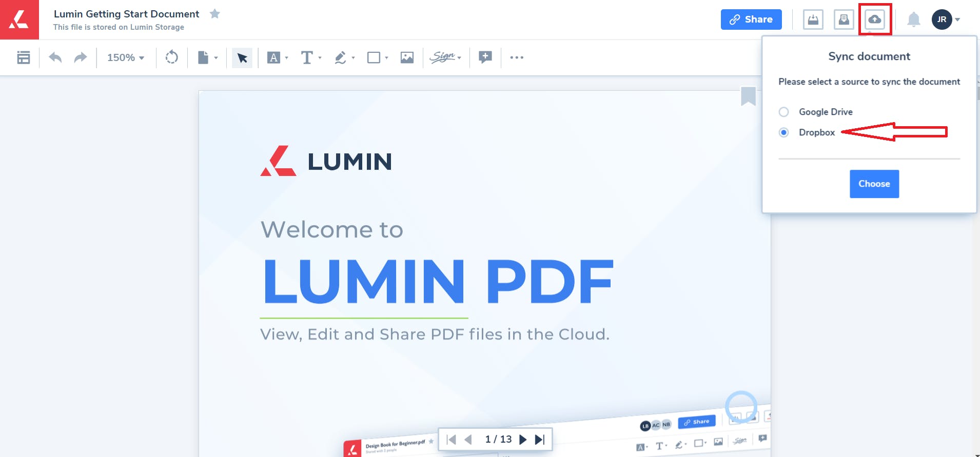Viewport: 980px width, 457px height.
Task: Click the page number field 1 / 13
Action: click(x=498, y=440)
